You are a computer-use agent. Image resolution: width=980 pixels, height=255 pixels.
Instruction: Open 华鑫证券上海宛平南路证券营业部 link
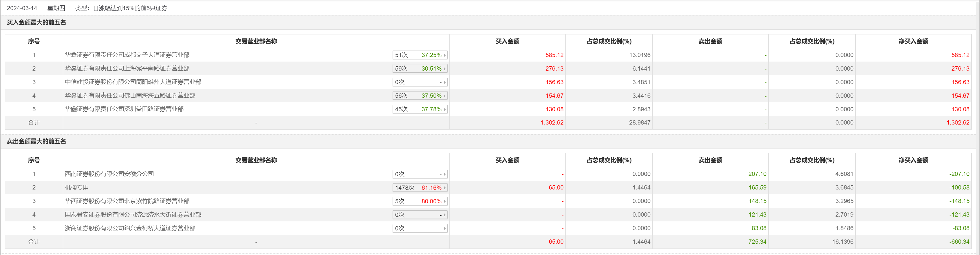(127, 69)
